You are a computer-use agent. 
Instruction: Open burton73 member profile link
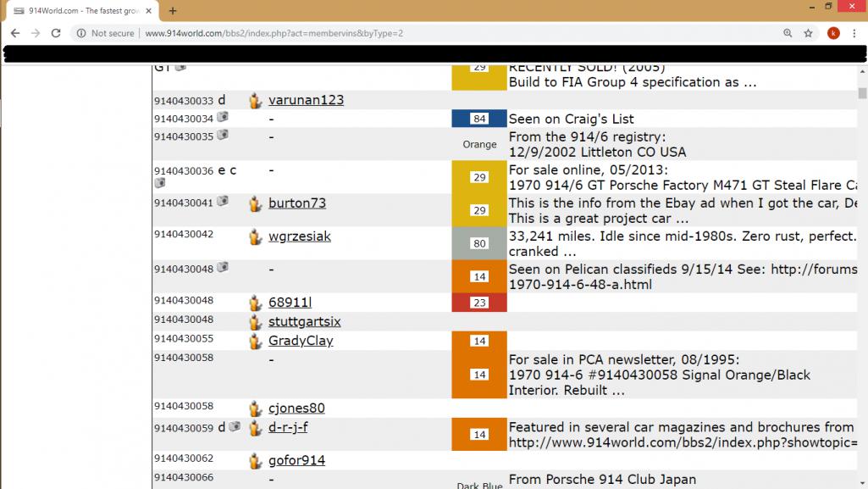(x=297, y=203)
